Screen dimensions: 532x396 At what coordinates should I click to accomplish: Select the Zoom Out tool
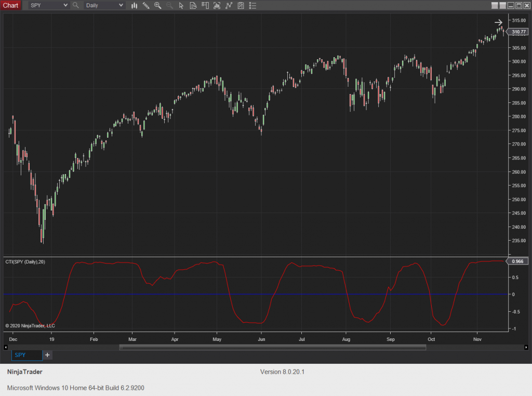tap(169, 6)
